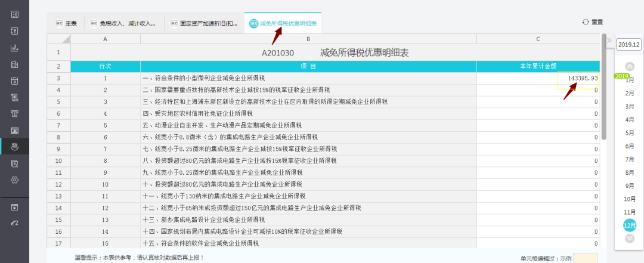Click the row 国家规划布局内集成电路设计企业

coord(308,231)
